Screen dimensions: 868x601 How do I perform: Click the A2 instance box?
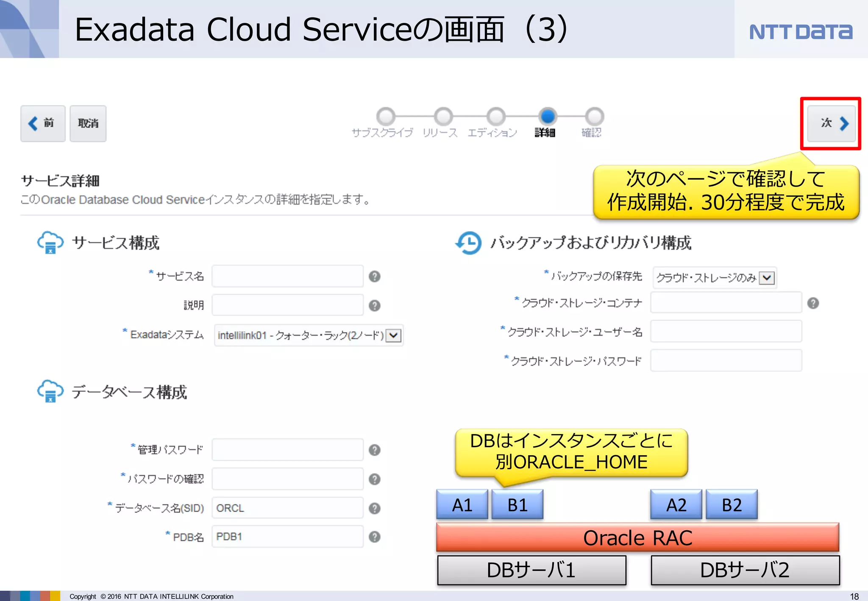pyautogui.click(x=676, y=504)
